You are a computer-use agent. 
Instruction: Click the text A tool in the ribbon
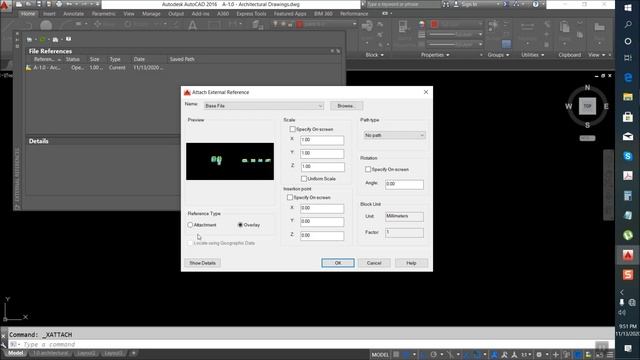click(x=192, y=26)
